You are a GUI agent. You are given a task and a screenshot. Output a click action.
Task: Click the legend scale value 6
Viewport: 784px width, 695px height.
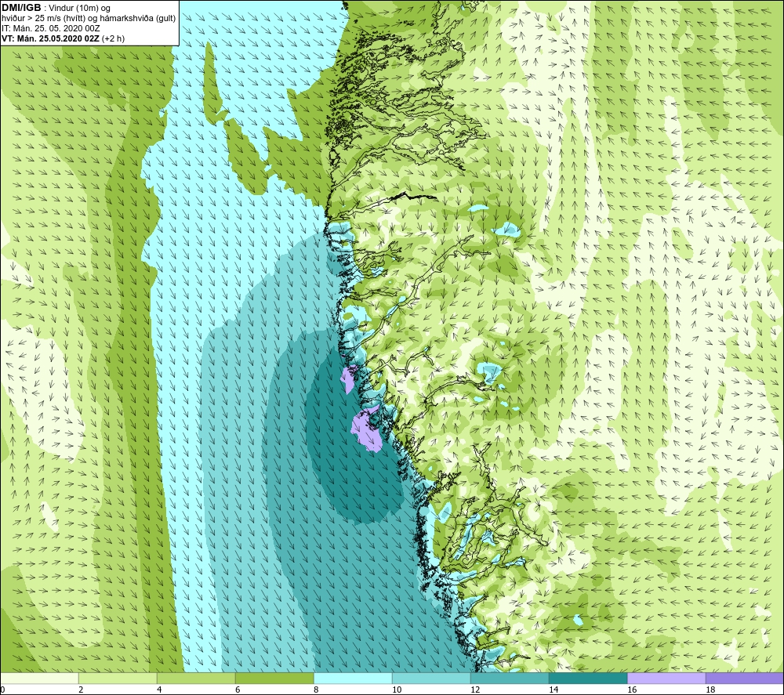(x=238, y=690)
